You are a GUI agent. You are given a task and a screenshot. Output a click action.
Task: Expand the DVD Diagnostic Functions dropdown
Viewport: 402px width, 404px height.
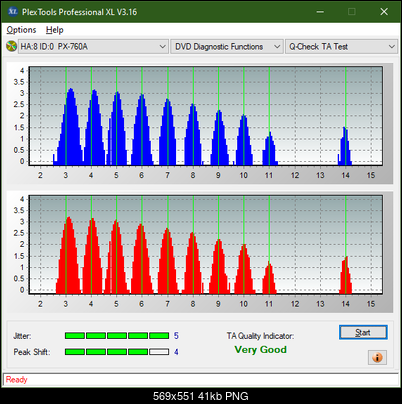pyautogui.click(x=227, y=47)
